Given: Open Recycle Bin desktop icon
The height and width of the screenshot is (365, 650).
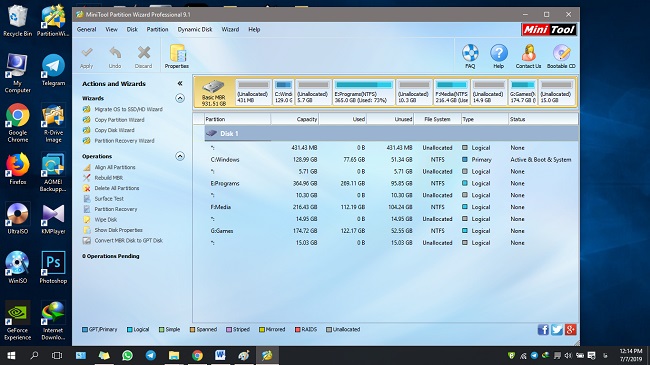Looking at the screenshot, I should click(17, 21).
